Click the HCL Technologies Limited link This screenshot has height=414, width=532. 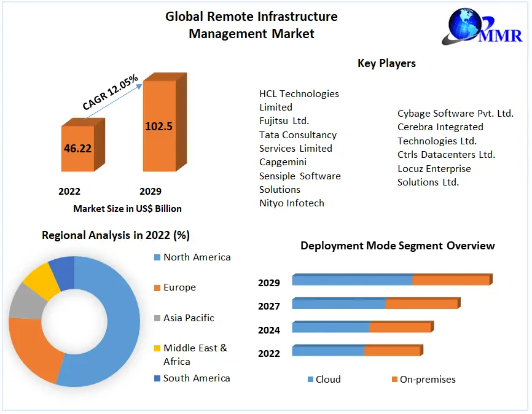[299, 100]
